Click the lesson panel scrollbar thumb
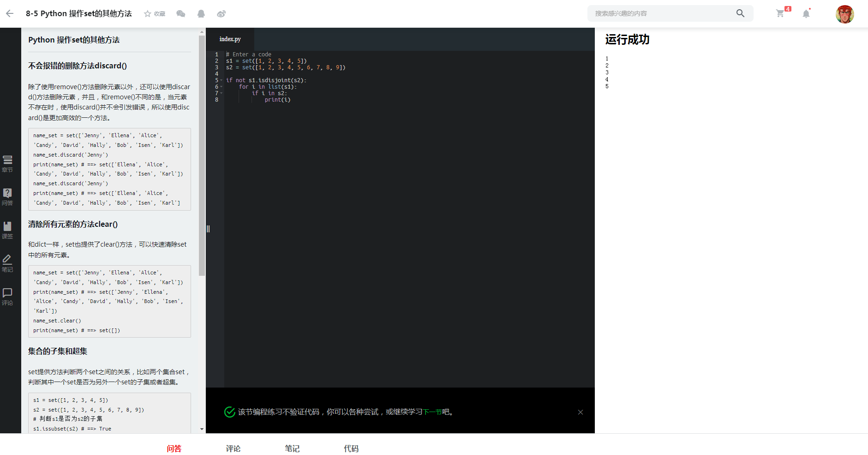Viewport: 868px width, 455px height. pyautogui.click(x=202, y=156)
